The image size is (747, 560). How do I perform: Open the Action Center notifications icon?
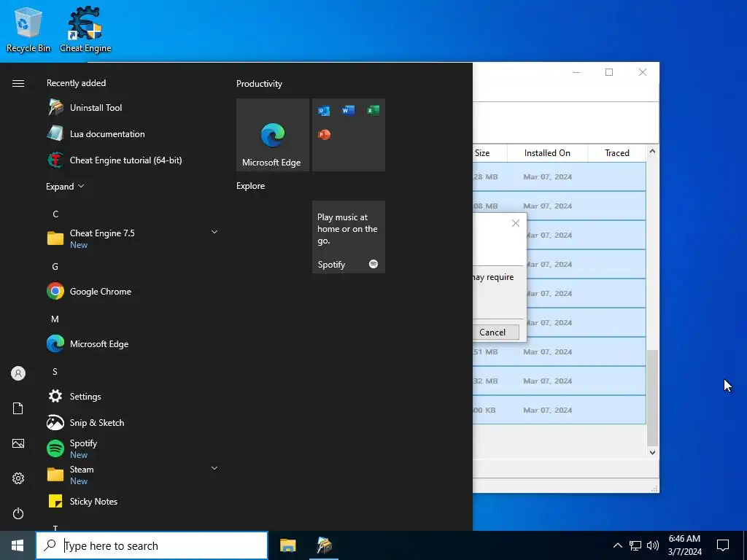pos(723,545)
